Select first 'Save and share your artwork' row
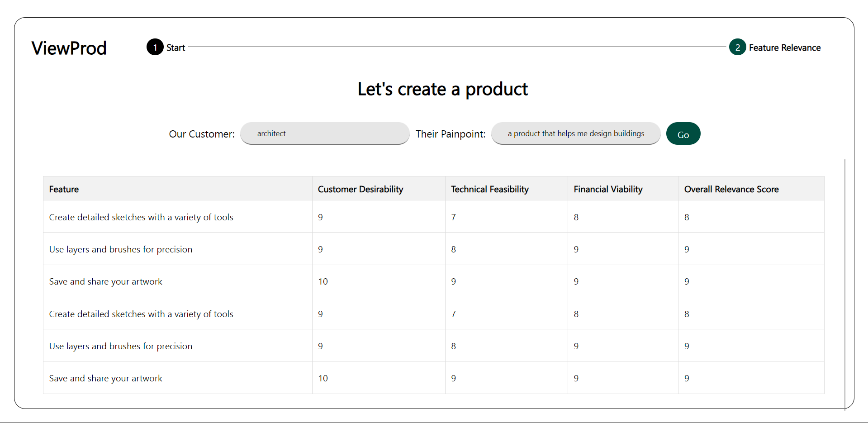This screenshot has width=868, height=423. click(x=105, y=281)
